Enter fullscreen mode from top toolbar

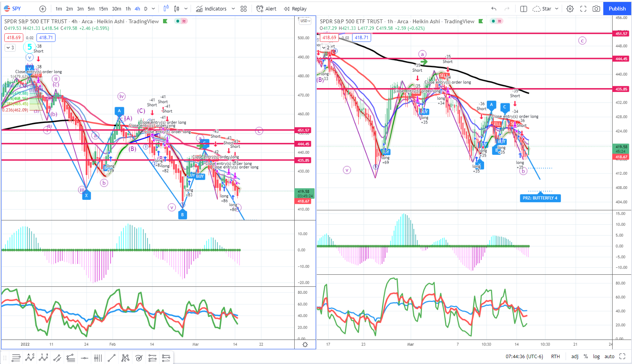(x=583, y=9)
